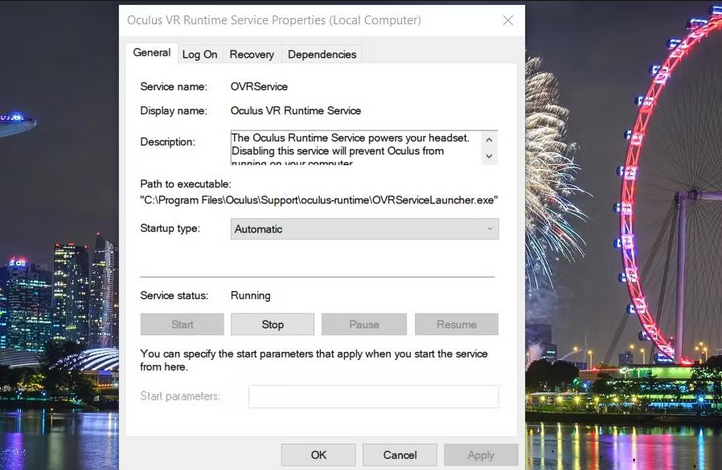
Task: Cancel the properties dialog
Action: tap(400, 455)
